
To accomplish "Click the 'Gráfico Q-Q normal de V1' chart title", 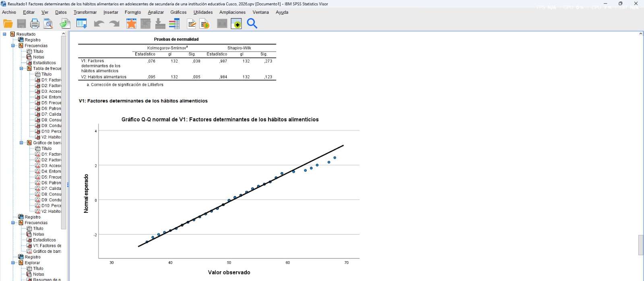I will [220, 120].
